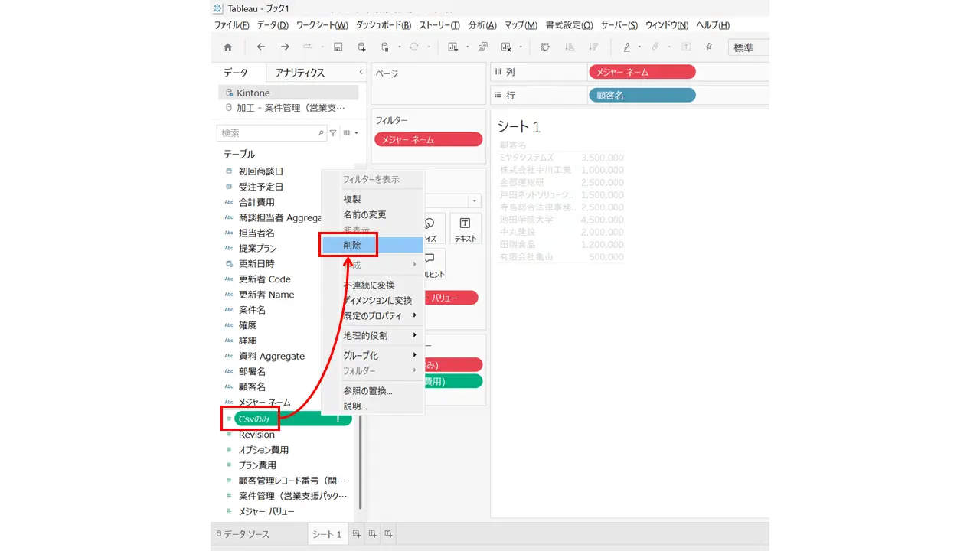
Task: Click the pin fix axes icon
Action: (x=709, y=47)
